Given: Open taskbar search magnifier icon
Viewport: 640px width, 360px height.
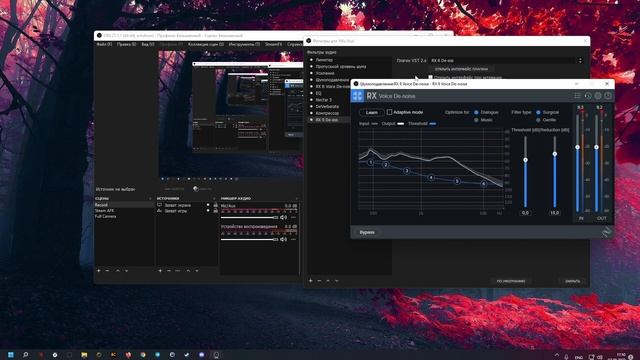Looking at the screenshot, I should tap(25, 355).
